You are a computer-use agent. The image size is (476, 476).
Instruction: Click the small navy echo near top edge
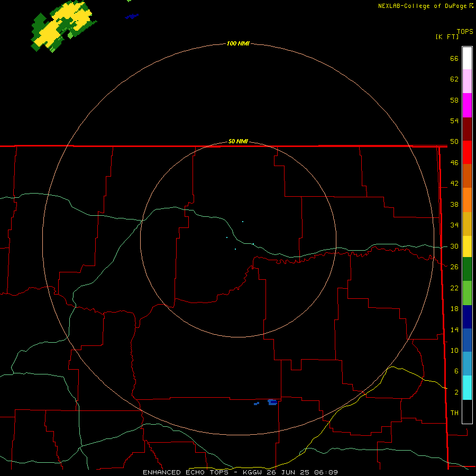click(x=132, y=16)
